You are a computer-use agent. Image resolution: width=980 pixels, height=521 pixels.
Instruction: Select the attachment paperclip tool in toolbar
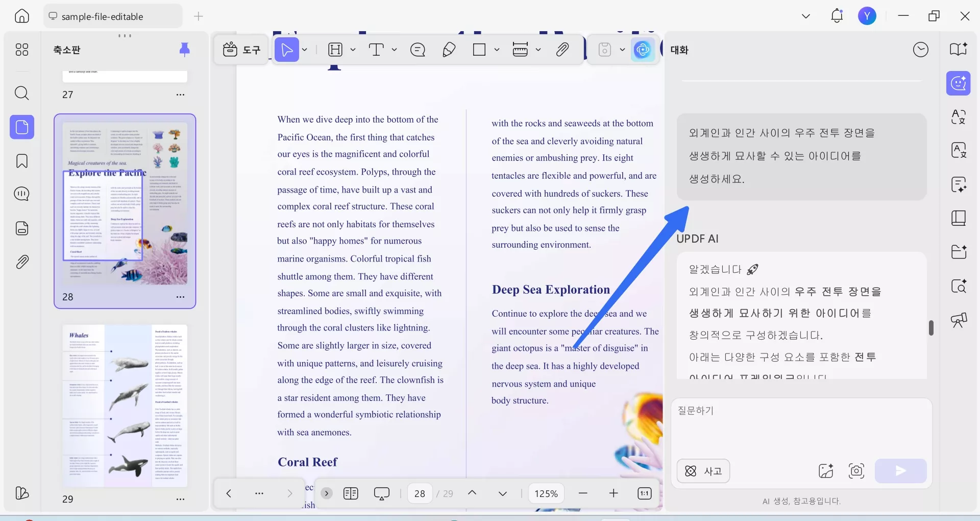point(562,50)
